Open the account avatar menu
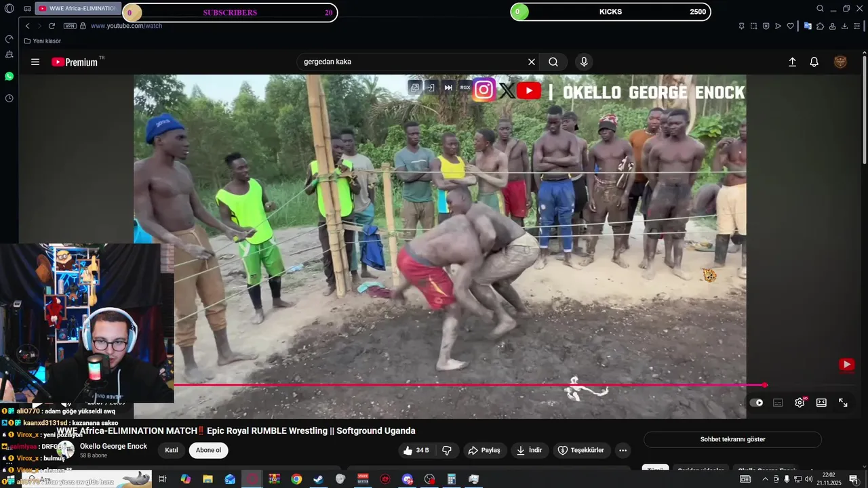868x488 pixels. coord(840,62)
